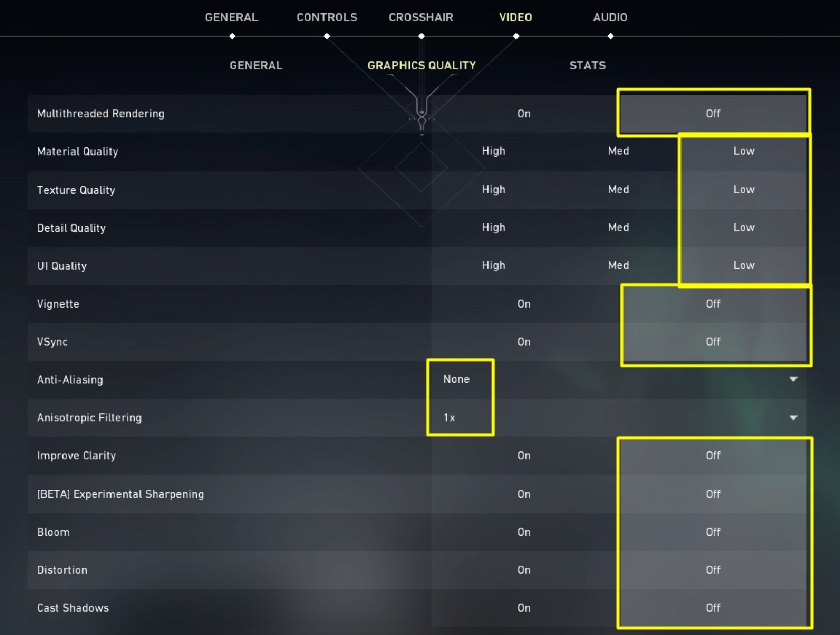This screenshot has height=635, width=840.
Task: Switch to the GENERAL video tab
Action: (x=256, y=65)
